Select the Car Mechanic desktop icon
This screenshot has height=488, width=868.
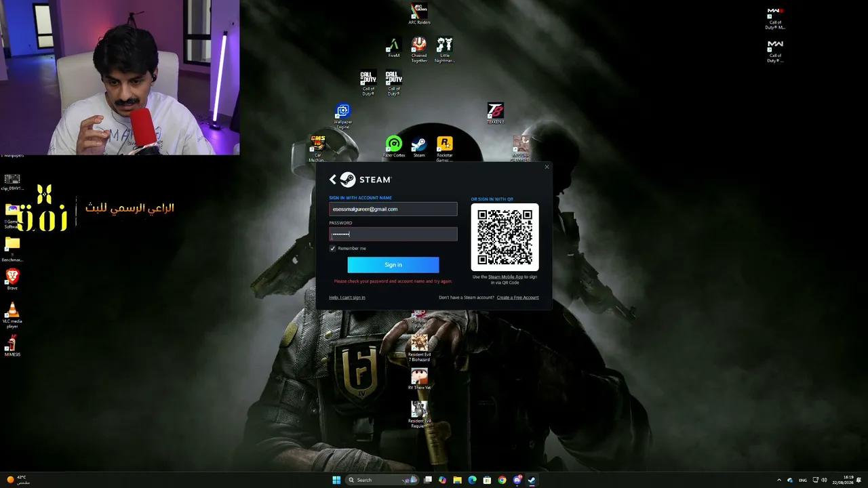[x=317, y=148]
